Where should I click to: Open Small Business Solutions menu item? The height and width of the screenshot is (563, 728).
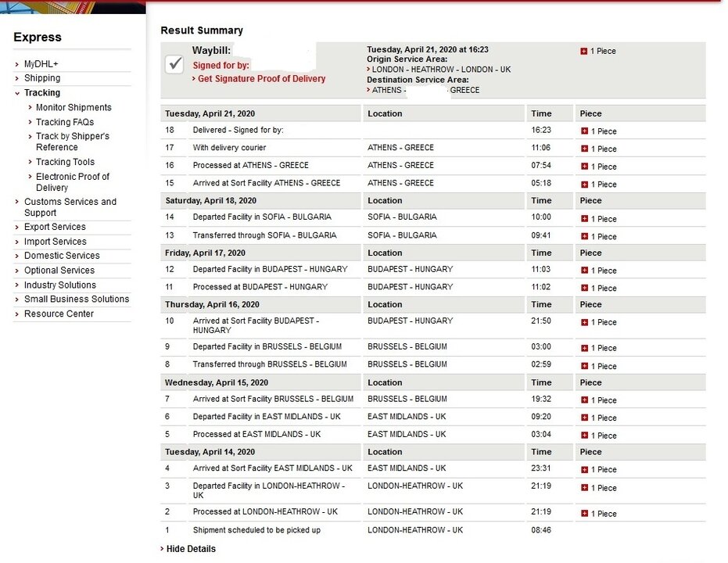point(77,299)
